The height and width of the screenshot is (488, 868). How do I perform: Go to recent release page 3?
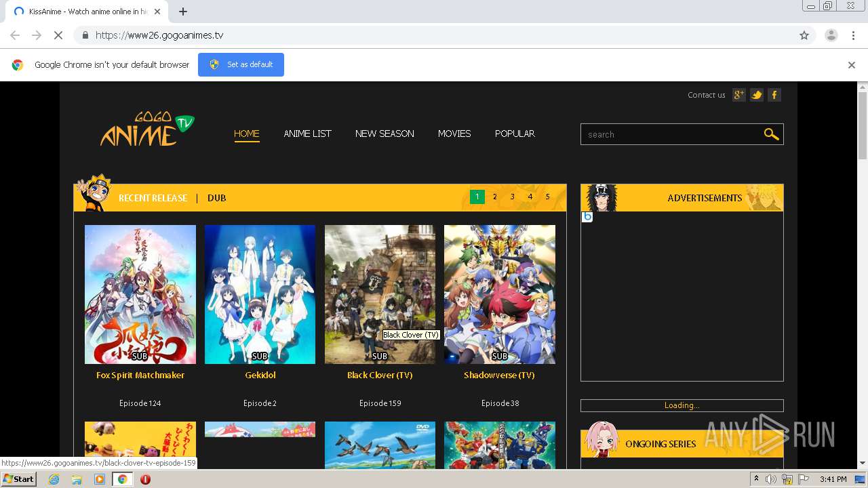tap(513, 197)
